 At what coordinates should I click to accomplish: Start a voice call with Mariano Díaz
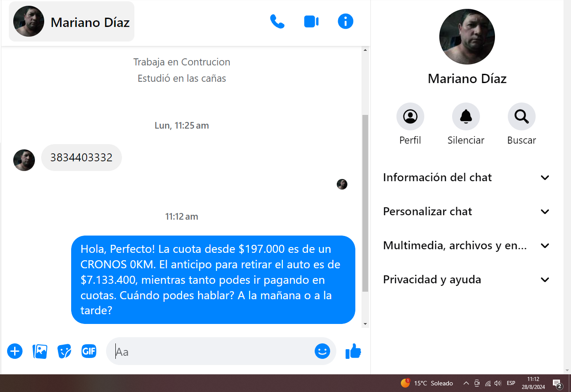(x=277, y=21)
